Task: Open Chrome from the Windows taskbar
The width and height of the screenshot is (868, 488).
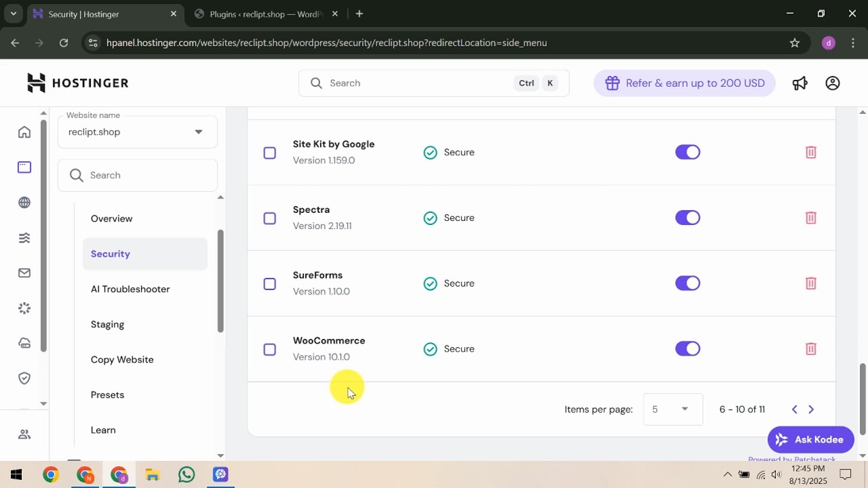Action: click(x=51, y=474)
